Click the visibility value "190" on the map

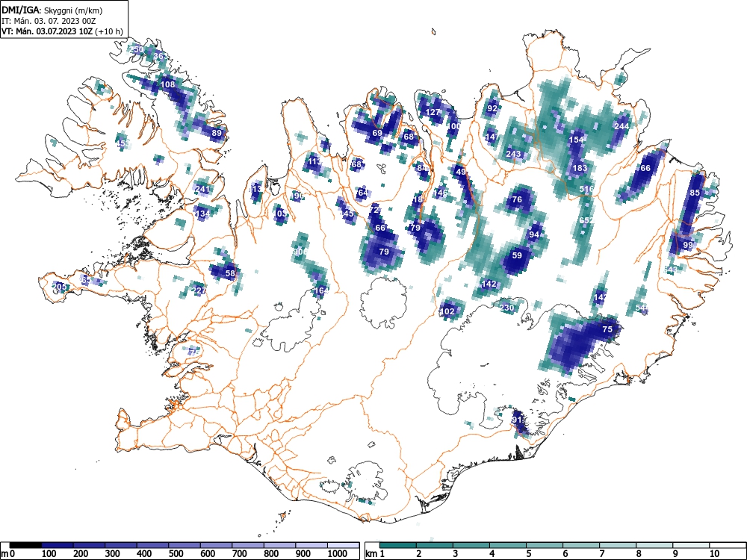point(297,196)
